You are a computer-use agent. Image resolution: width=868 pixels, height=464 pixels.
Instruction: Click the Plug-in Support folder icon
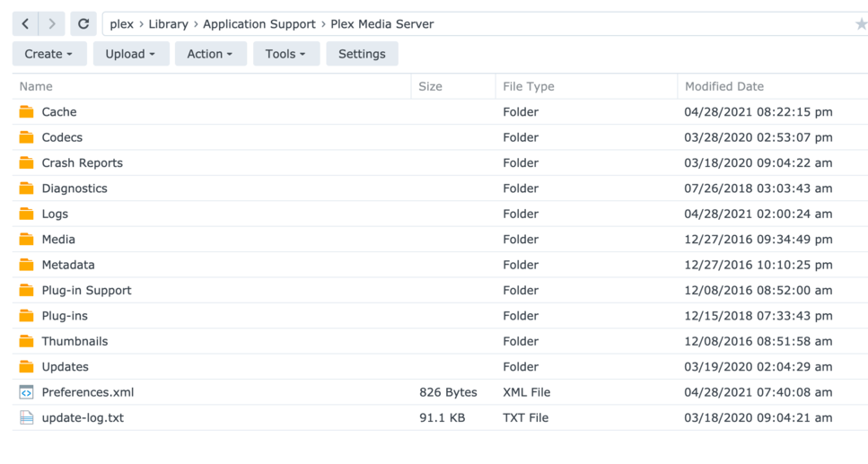click(26, 290)
